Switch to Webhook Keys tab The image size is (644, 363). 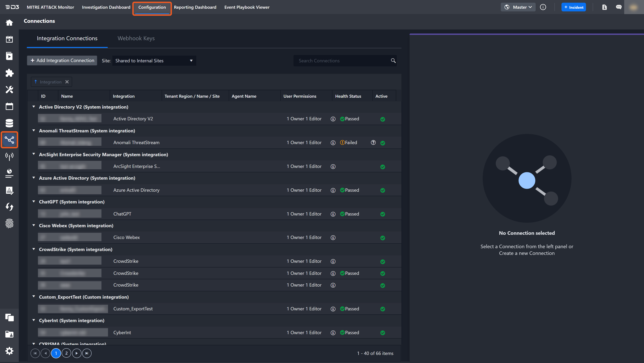click(x=136, y=38)
